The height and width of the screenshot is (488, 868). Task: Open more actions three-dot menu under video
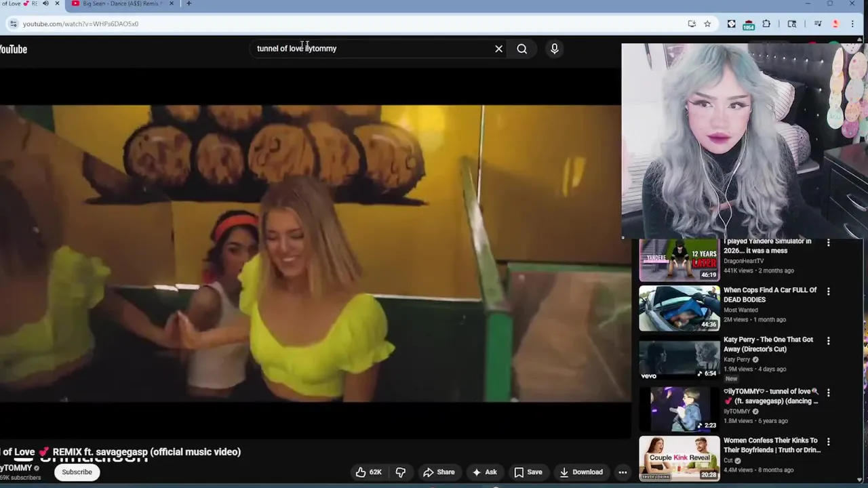point(623,472)
